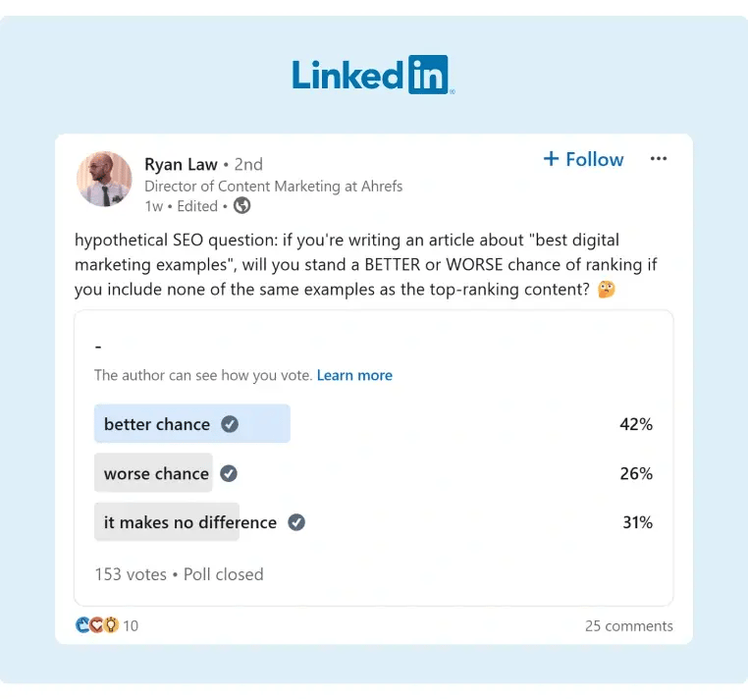Select "it makes no difference" option

point(189,522)
